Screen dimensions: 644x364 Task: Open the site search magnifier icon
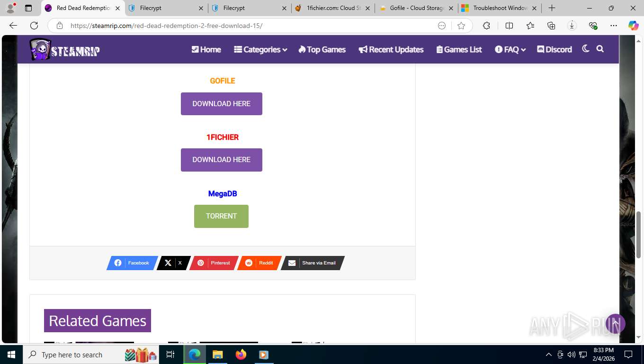point(600,49)
